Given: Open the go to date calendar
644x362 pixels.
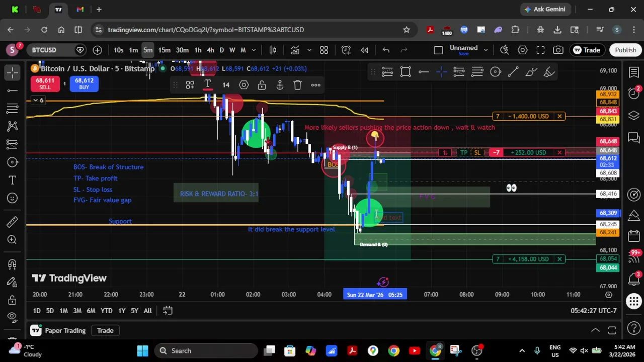Looking at the screenshot, I should coord(168,311).
